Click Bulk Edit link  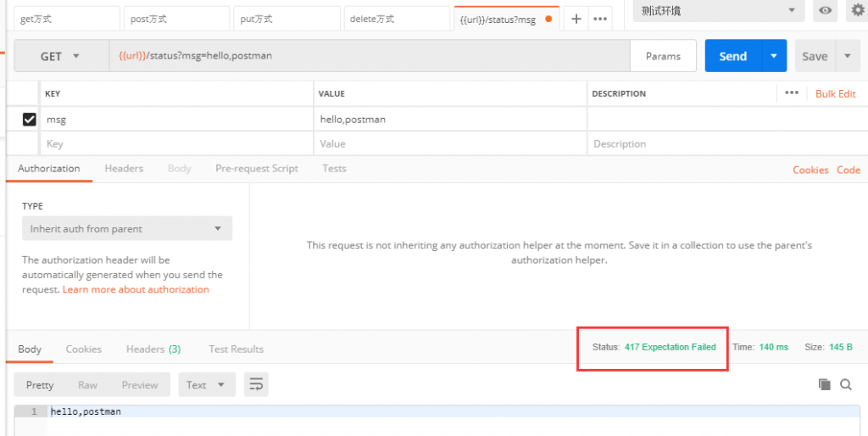[835, 93]
